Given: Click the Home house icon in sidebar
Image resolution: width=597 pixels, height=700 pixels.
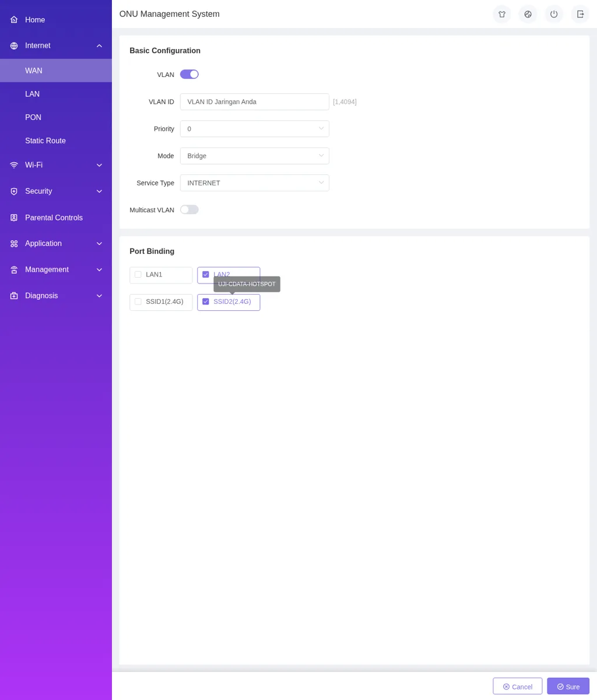Looking at the screenshot, I should pyautogui.click(x=14, y=20).
